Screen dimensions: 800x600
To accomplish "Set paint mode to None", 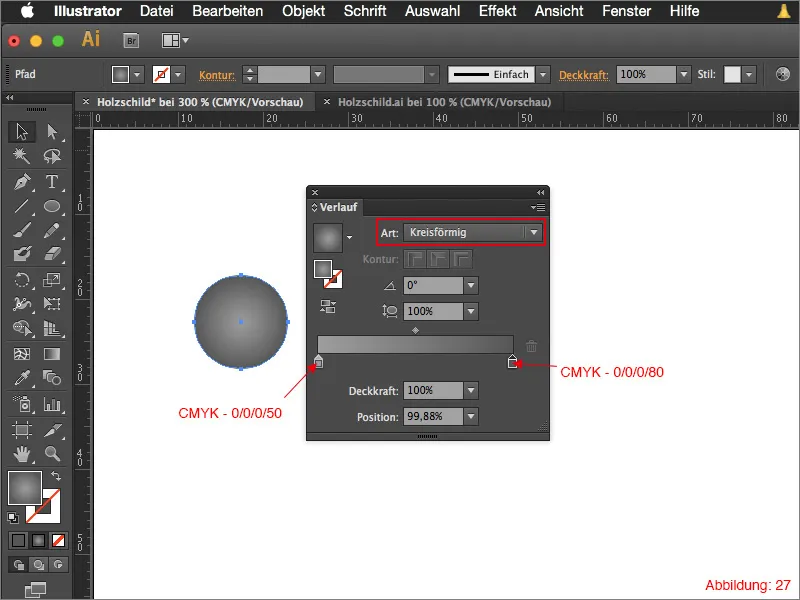I will tap(59, 540).
